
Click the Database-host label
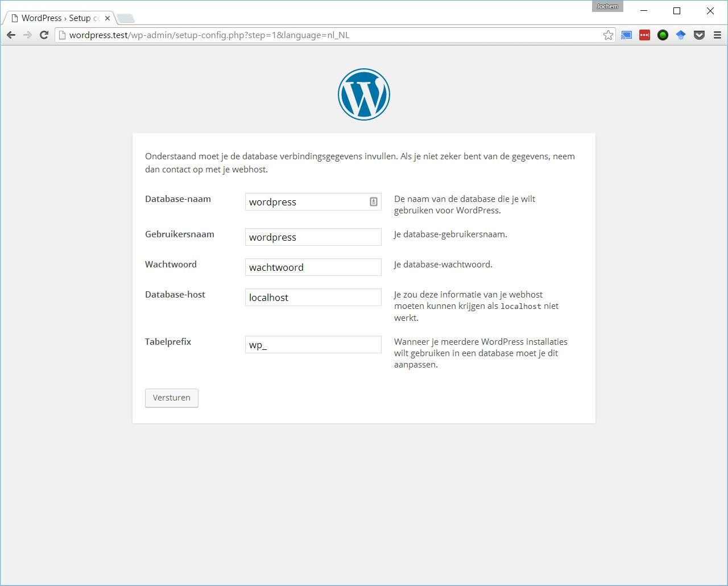pos(175,295)
